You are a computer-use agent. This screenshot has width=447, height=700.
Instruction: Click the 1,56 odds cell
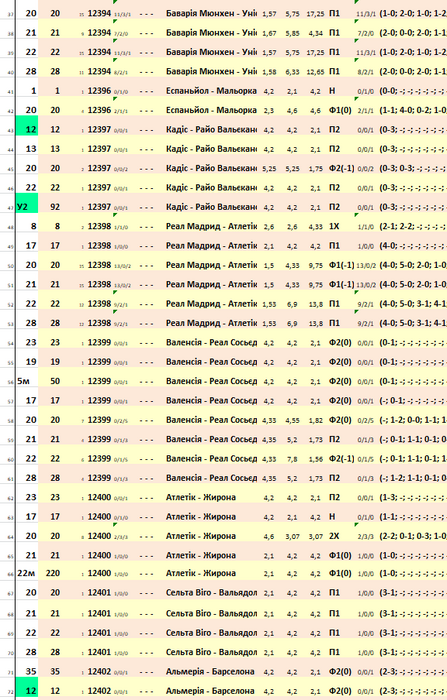pos(315,459)
